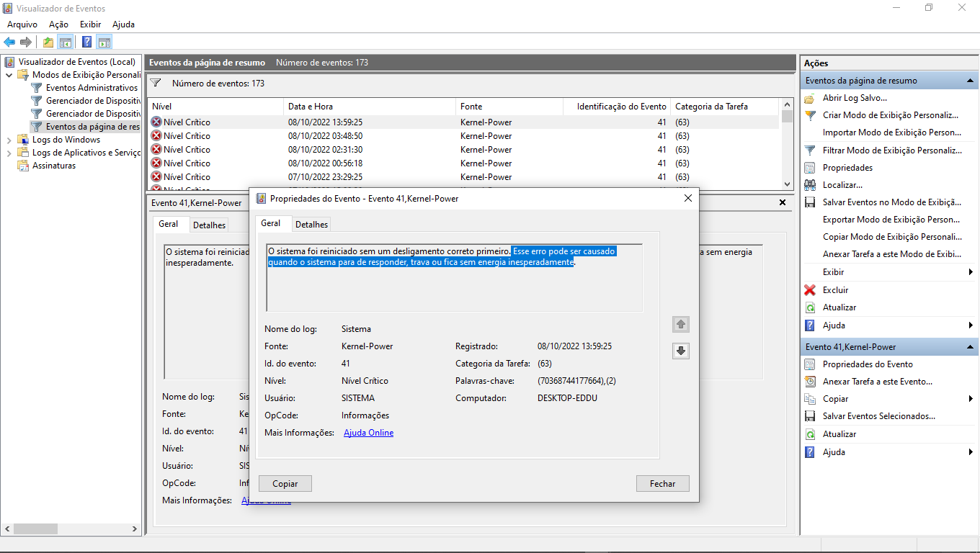Click the Copiar button in the dialog

click(x=285, y=484)
